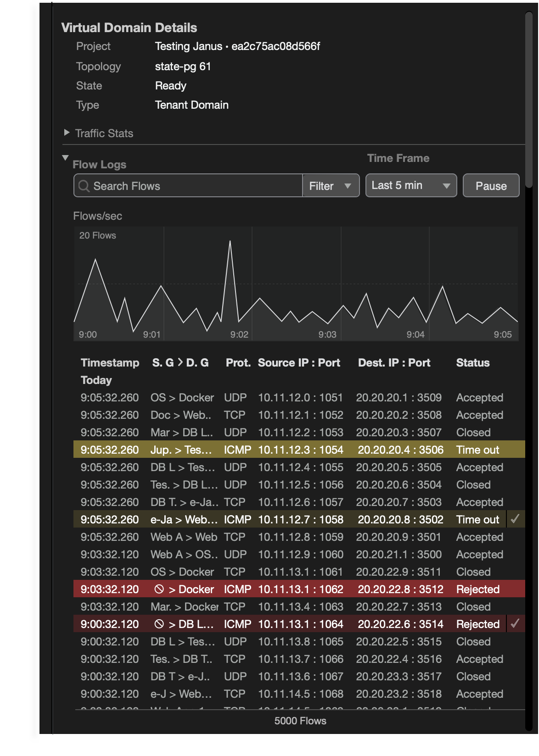Toggle checkmark on the 9:00:32.120 Rejected row

tap(515, 623)
